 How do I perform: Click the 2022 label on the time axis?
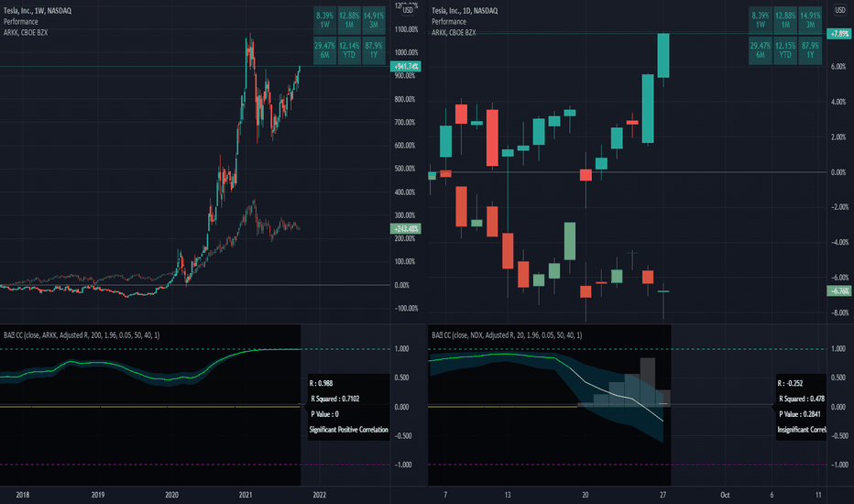320,495
